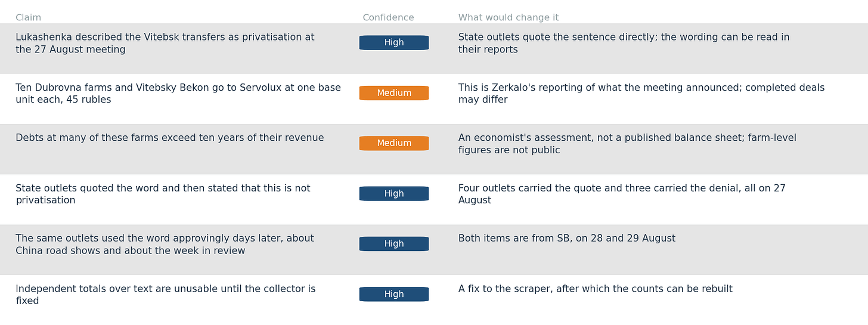Screen dimensions: 868x325
Task: Select the Medium badge for Servolux farms claim
Action: tap(394, 93)
